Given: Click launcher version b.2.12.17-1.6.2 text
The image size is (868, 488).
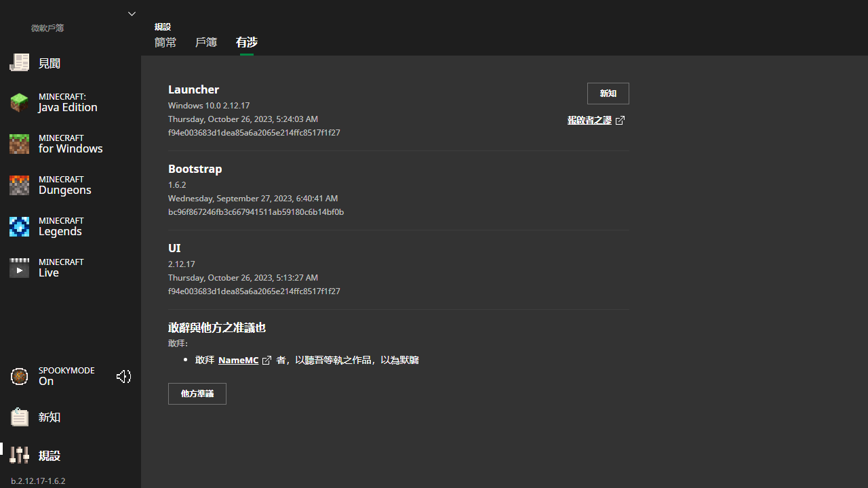Looking at the screenshot, I should pos(38,481).
